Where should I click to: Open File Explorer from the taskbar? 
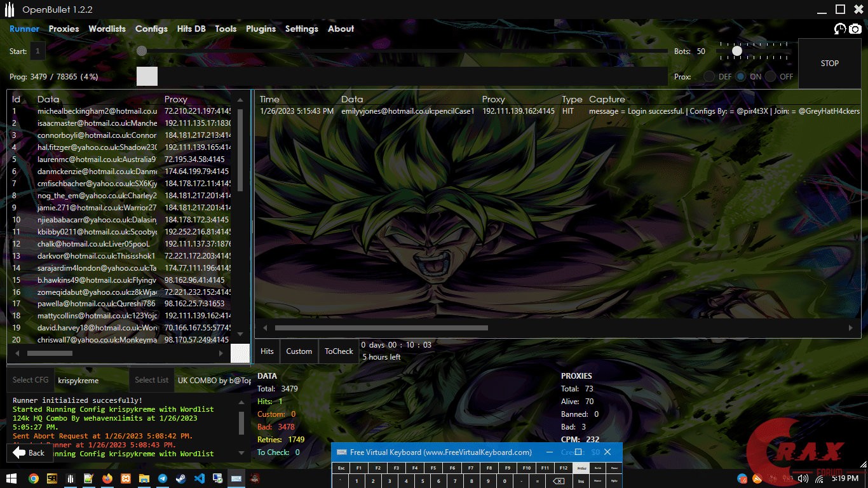[x=144, y=478]
